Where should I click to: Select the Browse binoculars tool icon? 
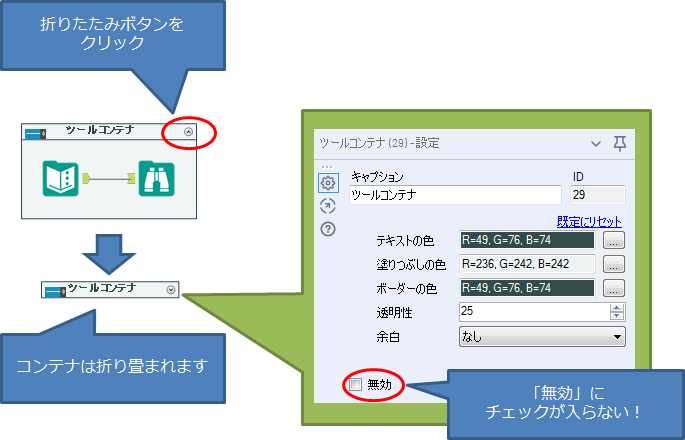(155, 178)
